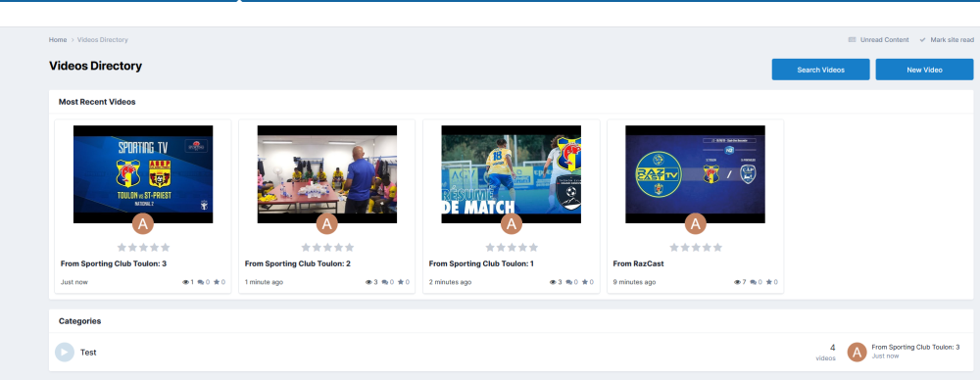
Task: Open latest video link in Test category row
Action: point(915,347)
